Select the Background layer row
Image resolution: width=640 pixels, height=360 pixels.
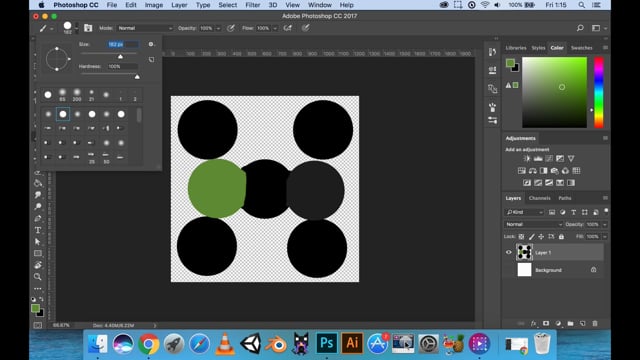point(553,270)
